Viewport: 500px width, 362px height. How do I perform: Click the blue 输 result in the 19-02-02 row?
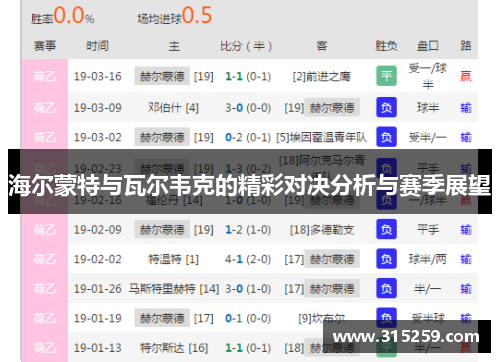click(466, 259)
